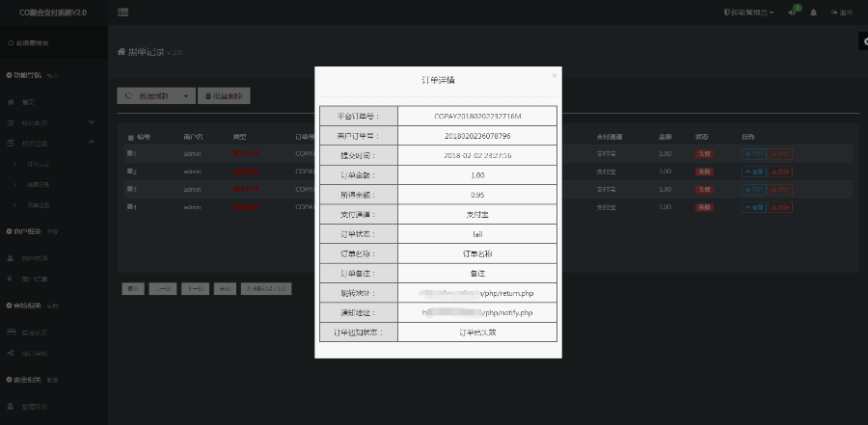This screenshot has width=868, height=425.
Task: Go to 首页 home in the sidebar
Action: (28, 102)
